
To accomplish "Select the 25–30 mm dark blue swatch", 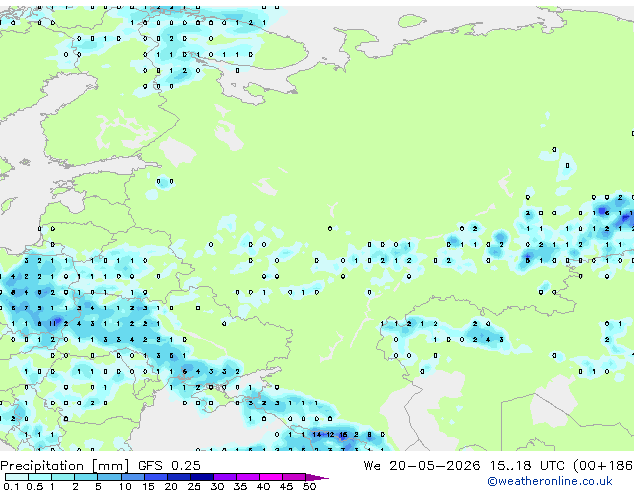I will click(201, 477).
